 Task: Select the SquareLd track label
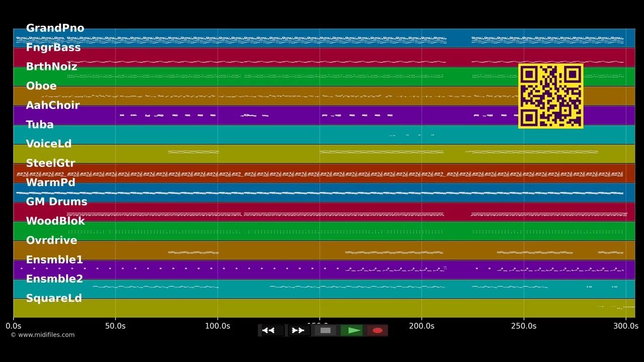(54, 298)
